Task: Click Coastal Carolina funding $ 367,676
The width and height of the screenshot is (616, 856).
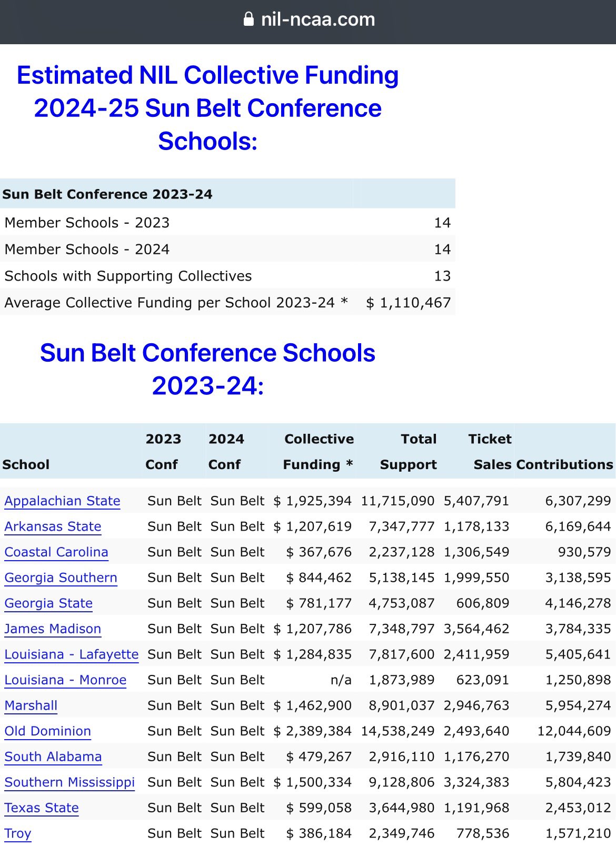Action: (x=319, y=552)
